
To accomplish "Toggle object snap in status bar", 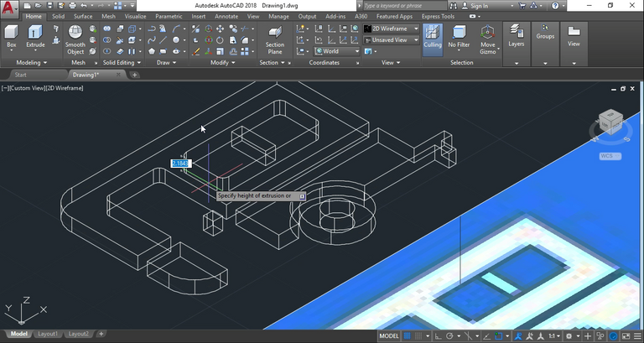I will point(499,336).
